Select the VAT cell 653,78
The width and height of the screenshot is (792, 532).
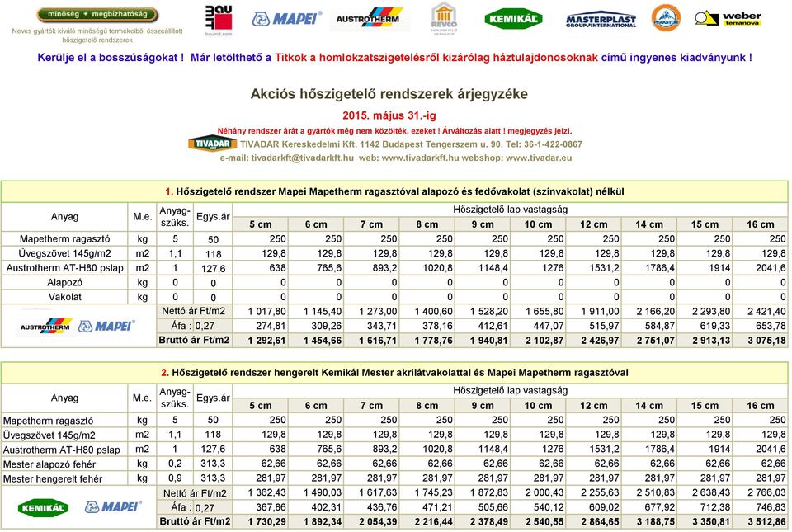[x=760, y=326]
